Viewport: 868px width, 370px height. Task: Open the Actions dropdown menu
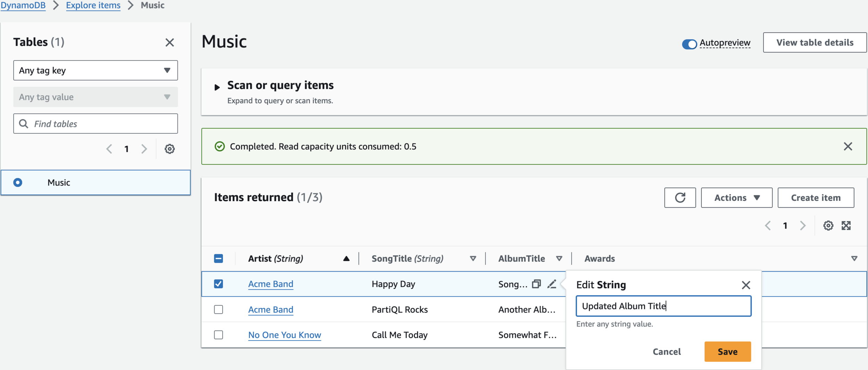click(736, 198)
